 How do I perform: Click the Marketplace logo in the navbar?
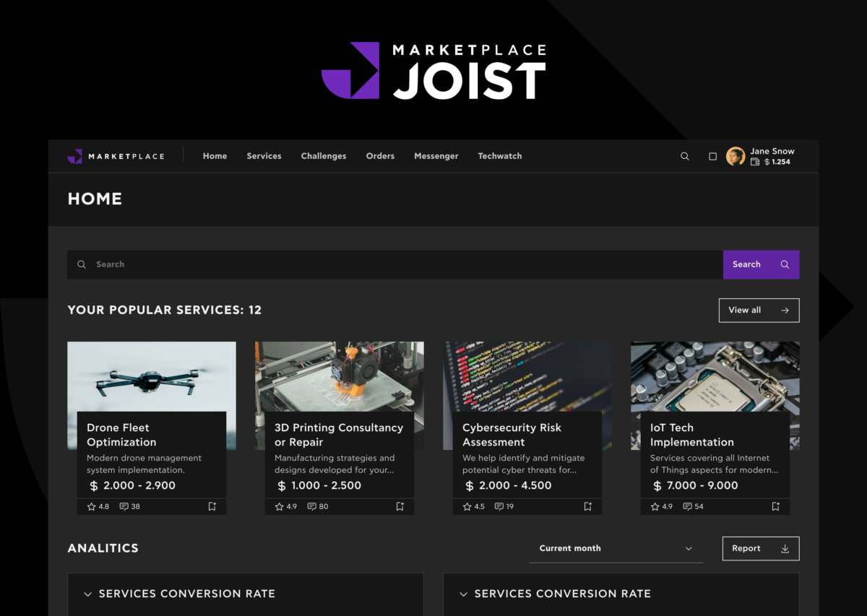[116, 156]
